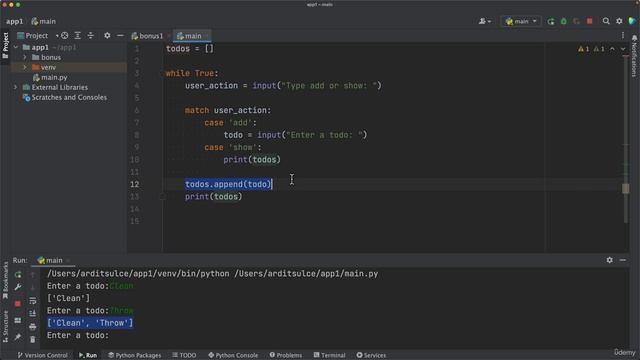The image size is (640, 360).
Task: Click the weak warning count indicator
Action: point(599,49)
